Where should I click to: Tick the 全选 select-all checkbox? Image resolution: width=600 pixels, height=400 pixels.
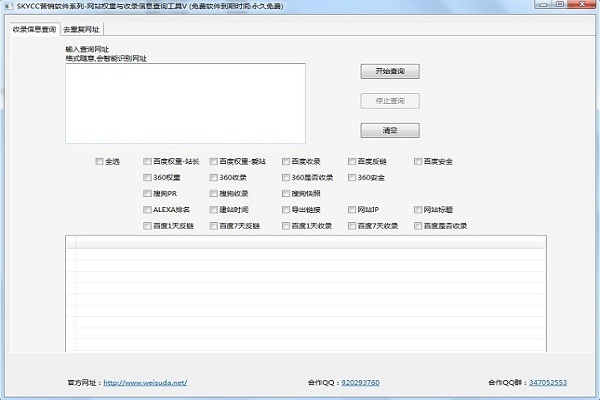pos(99,162)
